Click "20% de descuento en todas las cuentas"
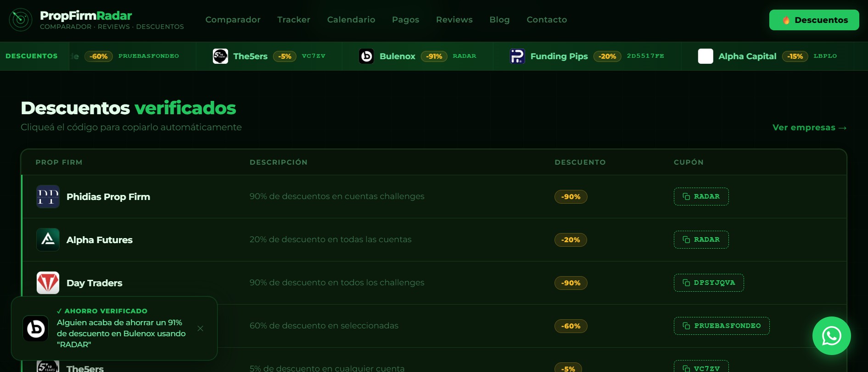Screen dimensions: 868x372 pos(330,239)
